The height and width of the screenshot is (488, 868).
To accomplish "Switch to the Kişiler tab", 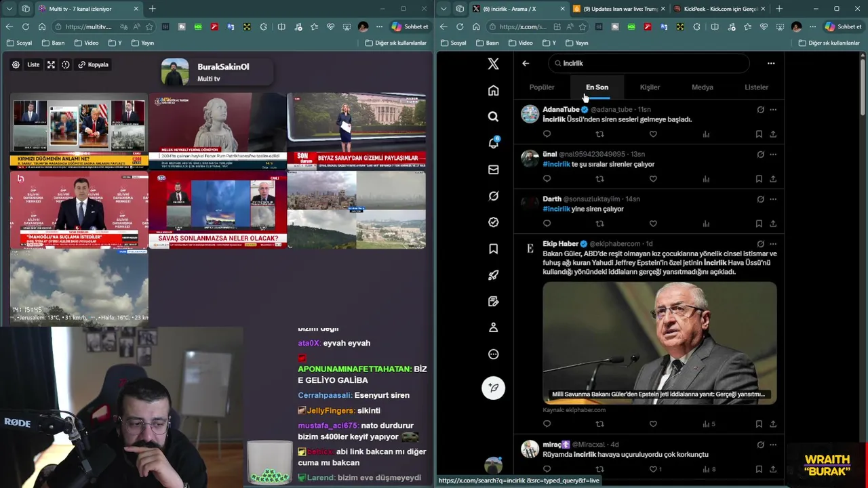I will coord(650,87).
